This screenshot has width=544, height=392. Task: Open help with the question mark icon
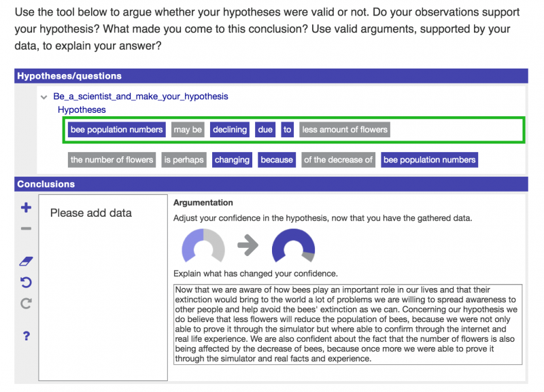26,336
